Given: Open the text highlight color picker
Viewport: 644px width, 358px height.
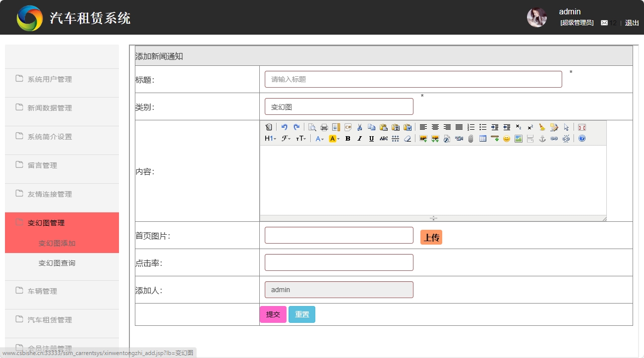Looking at the screenshot, I should pos(334,139).
